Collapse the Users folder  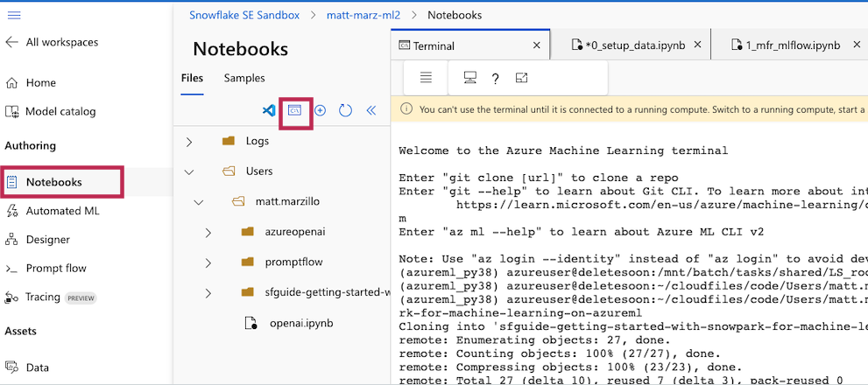click(189, 171)
